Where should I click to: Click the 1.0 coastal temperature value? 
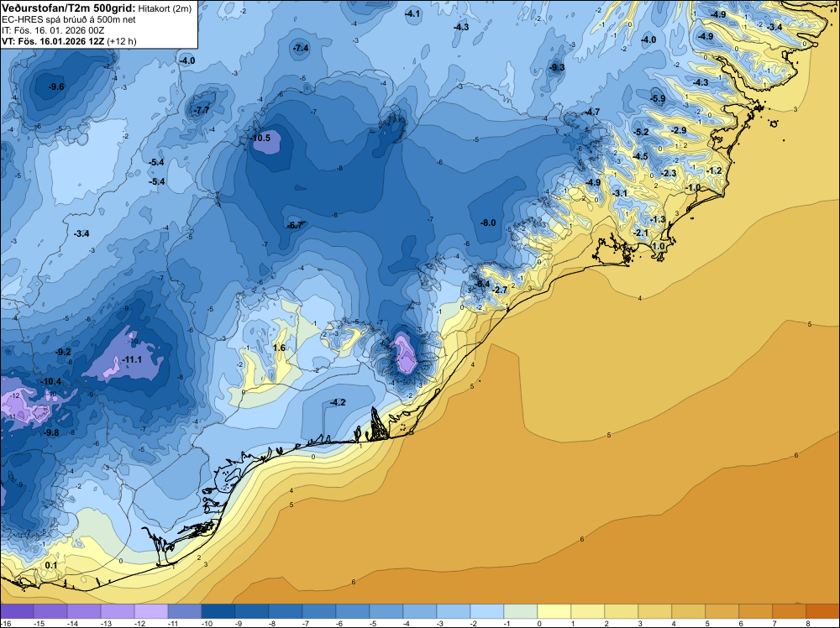[659, 246]
